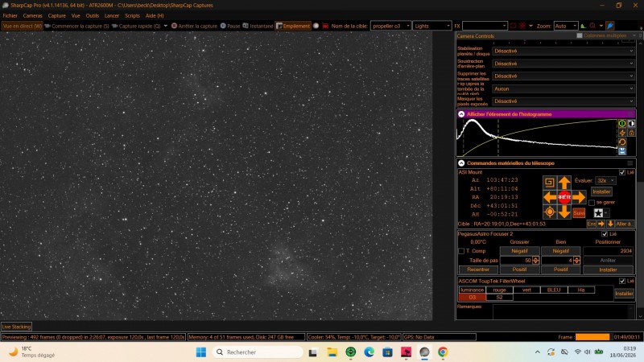Open the Soustraction d'arrière-plan dropdown
The width and height of the screenshot is (644, 362).
pyautogui.click(x=563, y=64)
